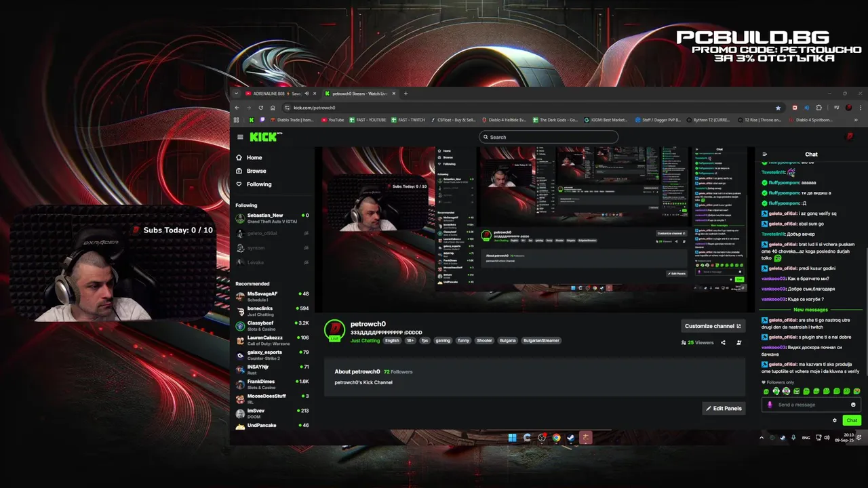Image resolution: width=868 pixels, height=488 pixels.
Task: Open tab search dropdown arrow
Action: pos(236,94)
